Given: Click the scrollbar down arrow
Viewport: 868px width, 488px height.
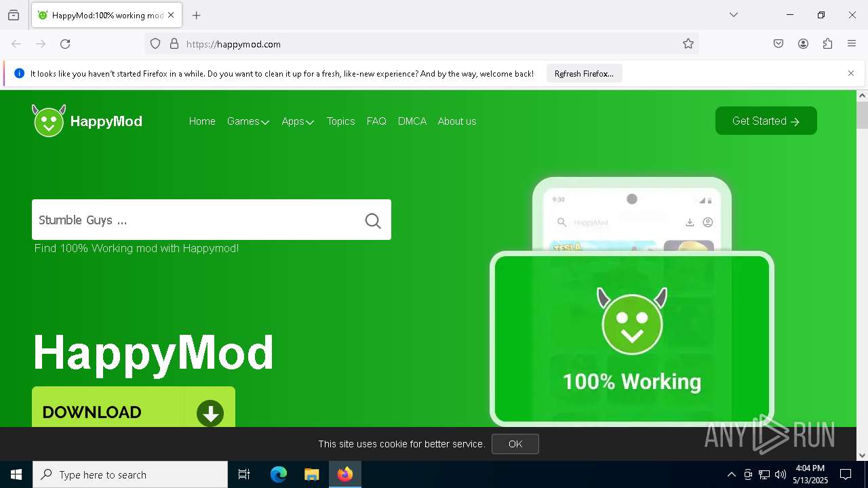Looking at the screenshot, I should pos(862,455).
